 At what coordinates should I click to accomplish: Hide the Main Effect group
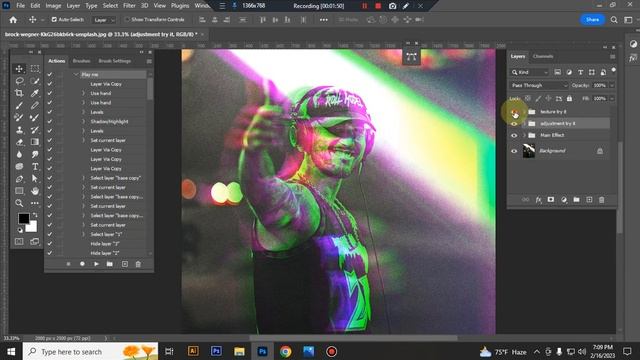(514, 136)
